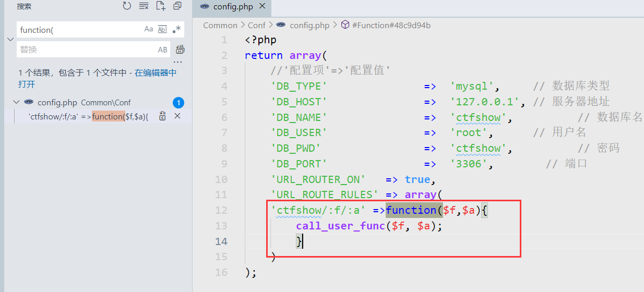Click '3306' port value

[472, 164]
